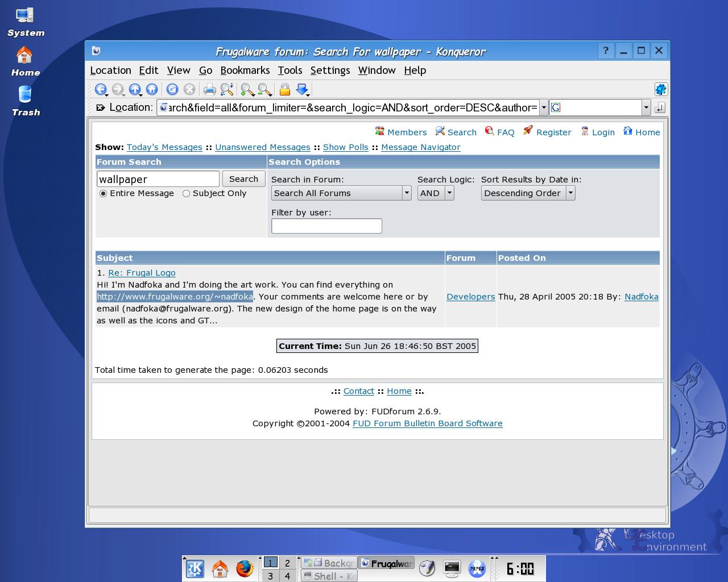728x582 pixels.
Task: Select the Entire Message radio button
Action: (103, 193)
